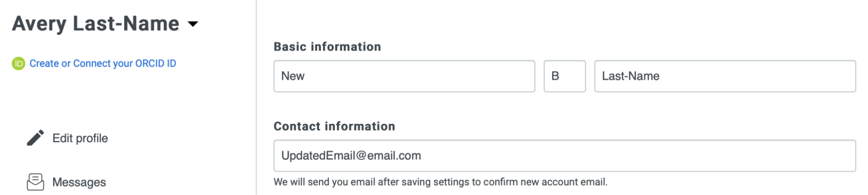Click the "Edit profile" text label

tap(80, 138)
